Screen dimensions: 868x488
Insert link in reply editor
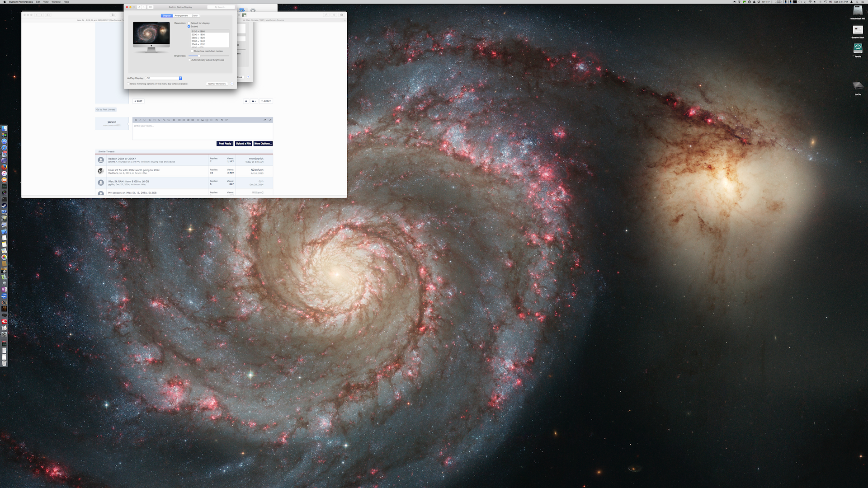pyautogui.click(x=164, y=120)
